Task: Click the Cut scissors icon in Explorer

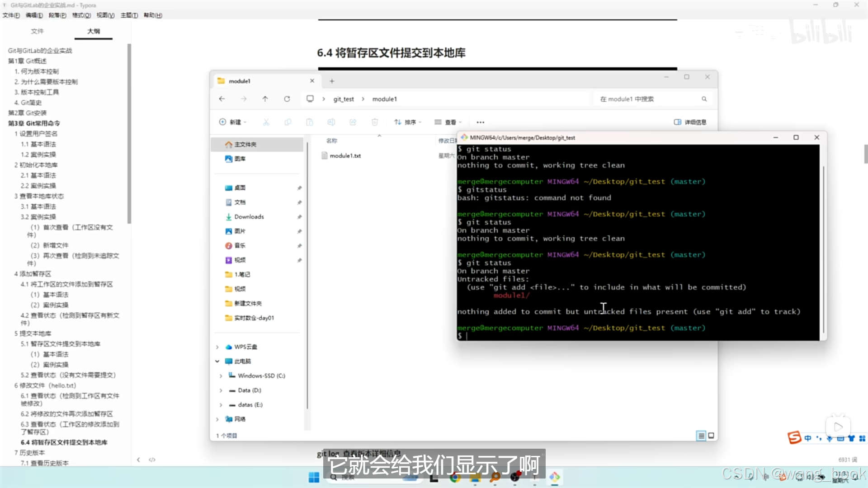Action: coord(266,122)
